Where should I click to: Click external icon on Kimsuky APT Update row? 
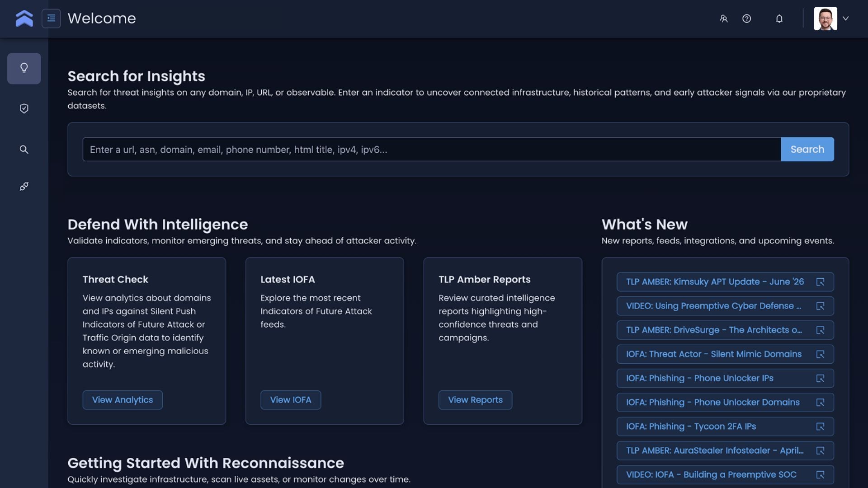pyautogui.click(x=821, y=282)
